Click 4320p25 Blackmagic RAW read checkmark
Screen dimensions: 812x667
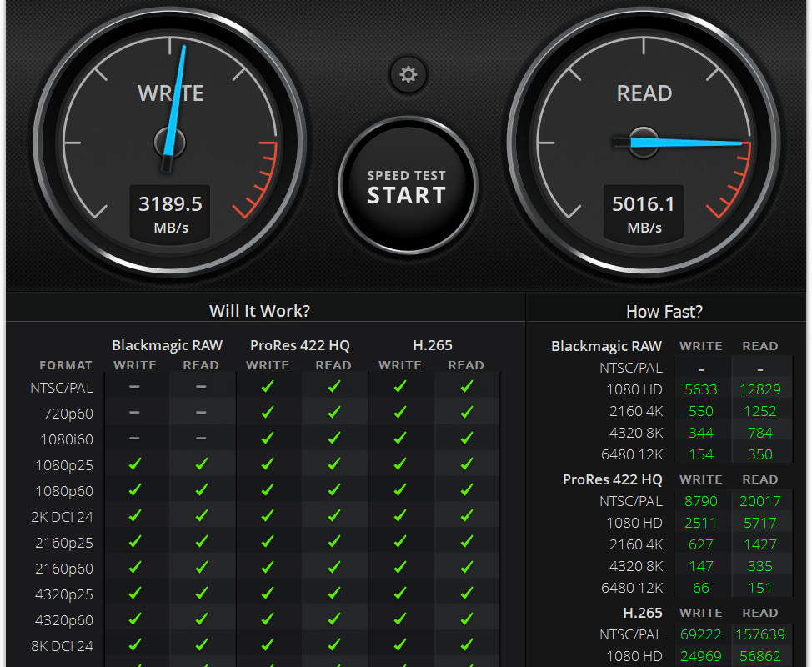[202, 593]
